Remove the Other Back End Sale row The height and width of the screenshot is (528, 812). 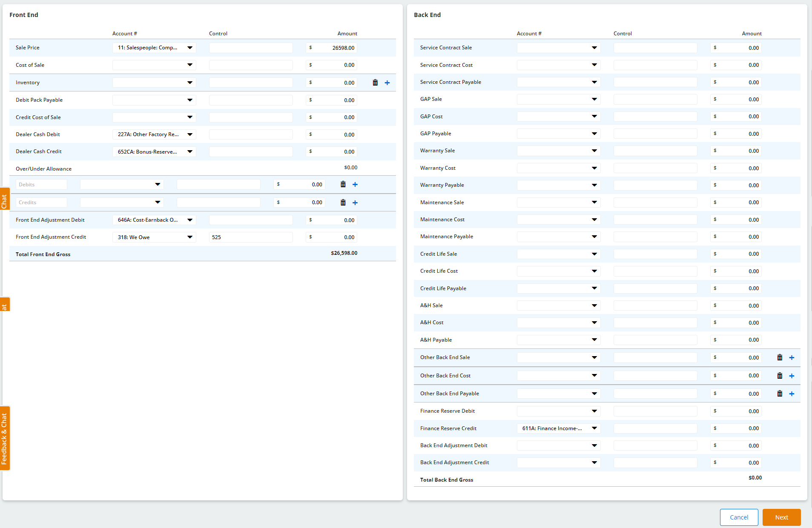780,357
